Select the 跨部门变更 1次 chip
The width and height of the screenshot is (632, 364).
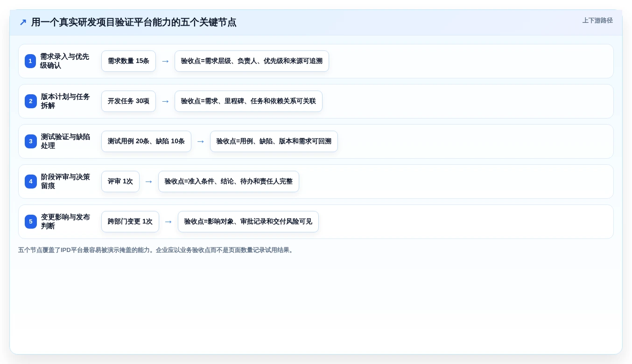click(130, 222)
